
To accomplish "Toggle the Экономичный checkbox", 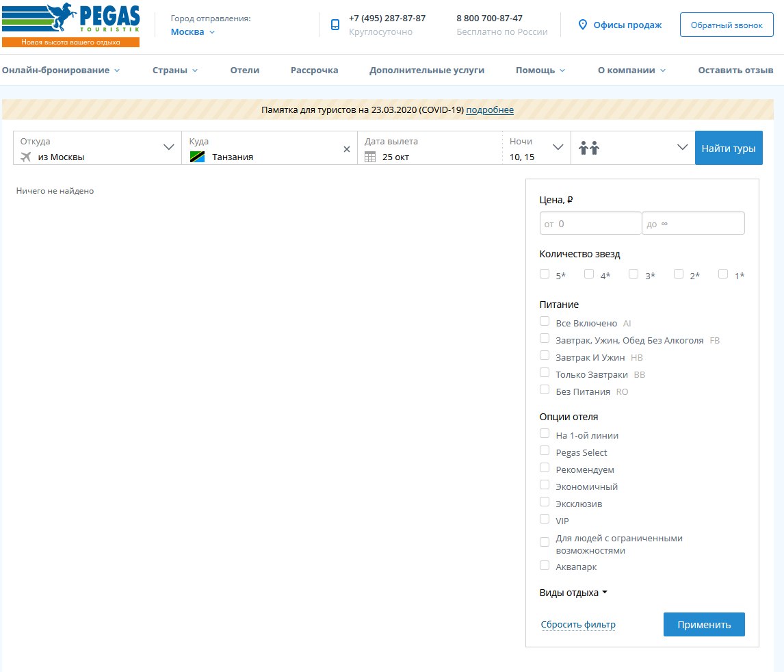I will tap(545, 485).
